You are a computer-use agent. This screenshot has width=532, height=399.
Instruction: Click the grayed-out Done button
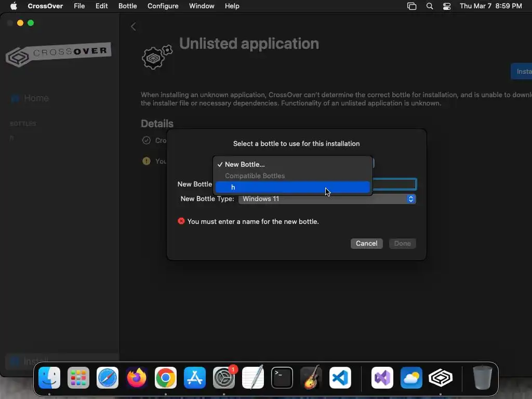[403, 243]
